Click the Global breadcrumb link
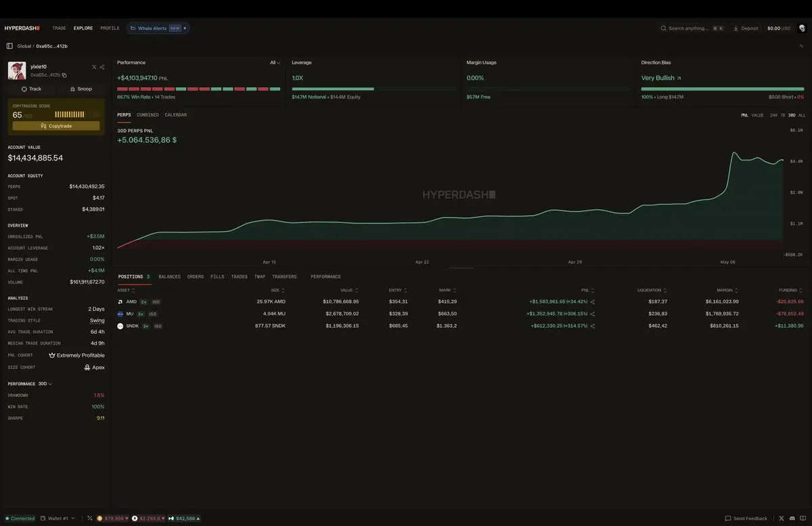 coord(24,46)
